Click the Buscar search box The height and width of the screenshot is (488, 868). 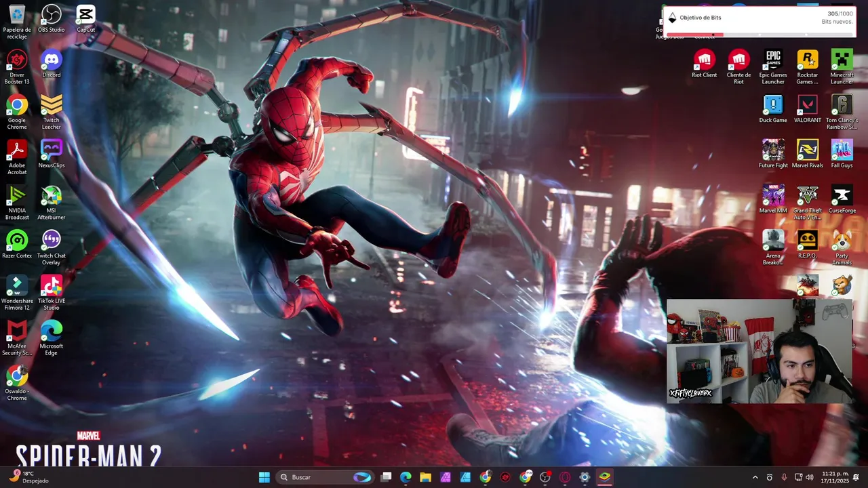325,477
